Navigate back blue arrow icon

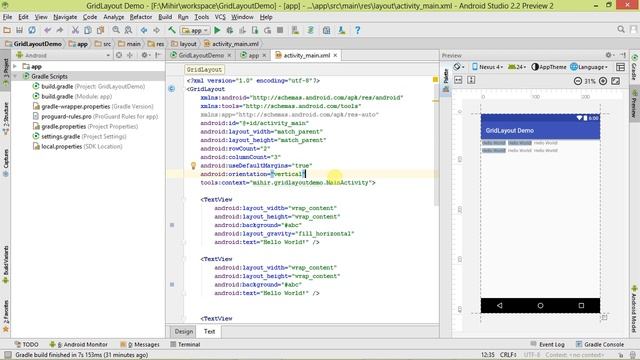tap(144, 30)
